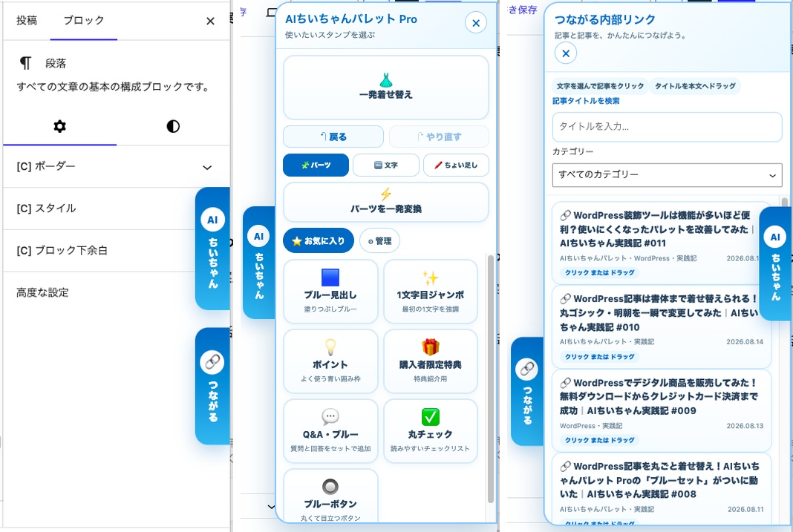Click the 文字を選んで記事をクリック chip
793x532 pixels.
point(600,86)
